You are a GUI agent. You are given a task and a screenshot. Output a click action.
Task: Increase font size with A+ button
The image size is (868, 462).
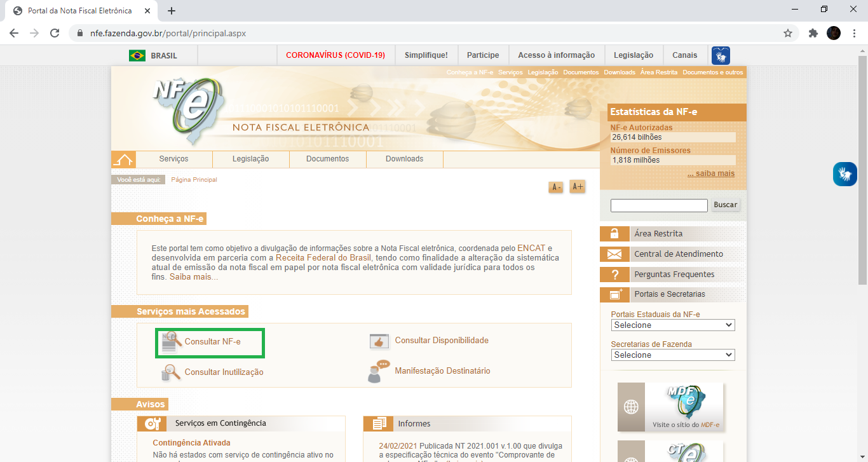click(x=578, y=186)
